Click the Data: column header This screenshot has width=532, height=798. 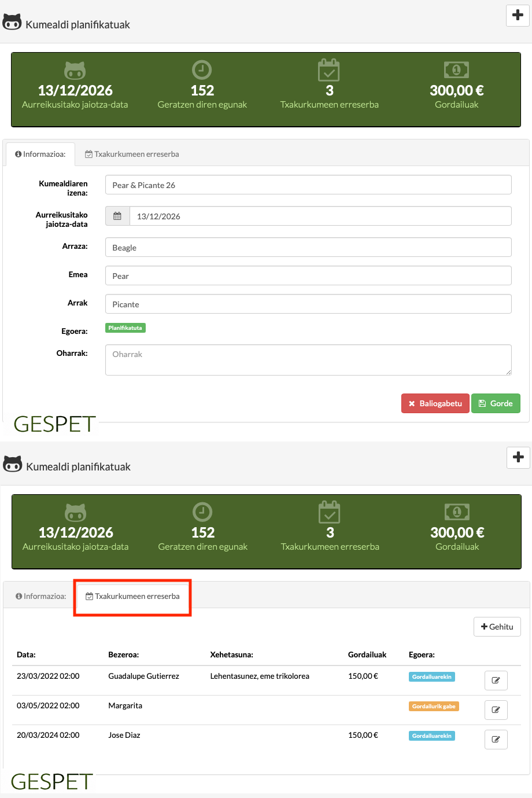26,654
